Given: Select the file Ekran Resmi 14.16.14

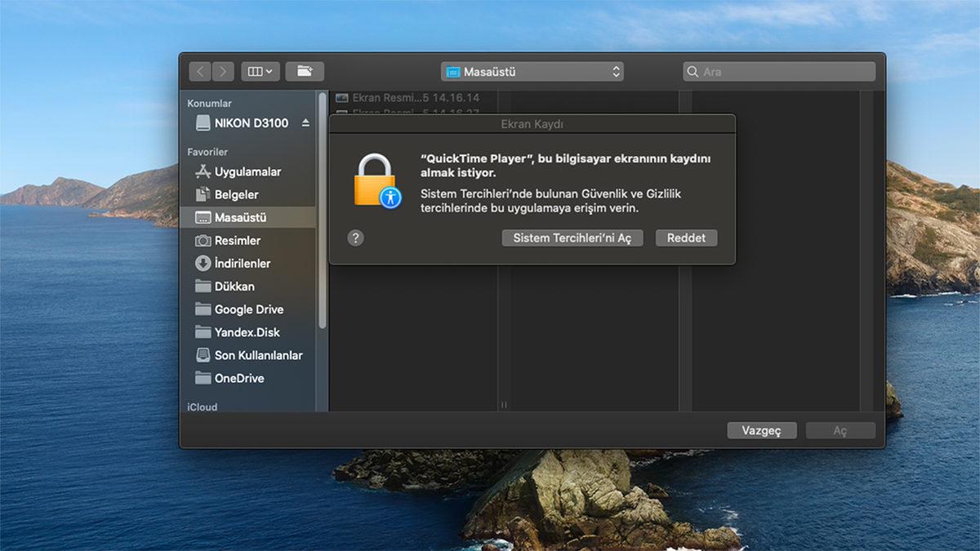Looking at the screenshot, I should coord(408,97).
